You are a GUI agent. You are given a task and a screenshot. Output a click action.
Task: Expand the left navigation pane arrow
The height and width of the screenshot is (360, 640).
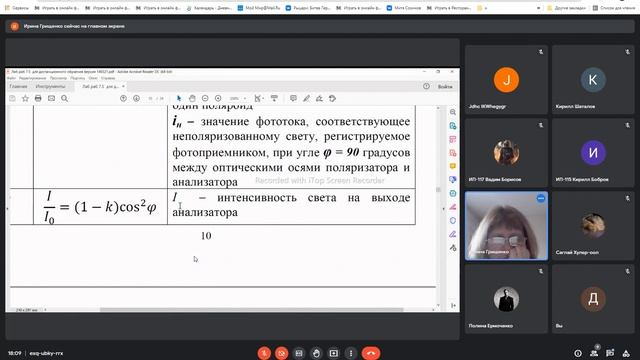pos(7,209)
